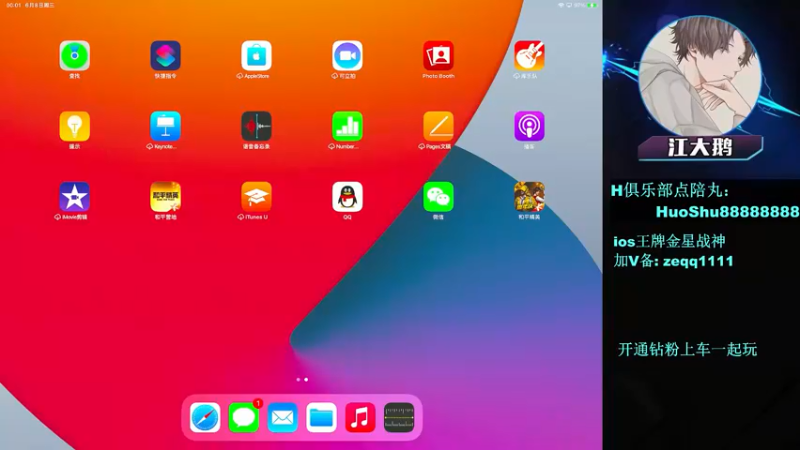The width and height of the screenshot is (800, 450).
Task: Open the Measure app in dock
Action: pyautogui.click(x=399, y=417)
